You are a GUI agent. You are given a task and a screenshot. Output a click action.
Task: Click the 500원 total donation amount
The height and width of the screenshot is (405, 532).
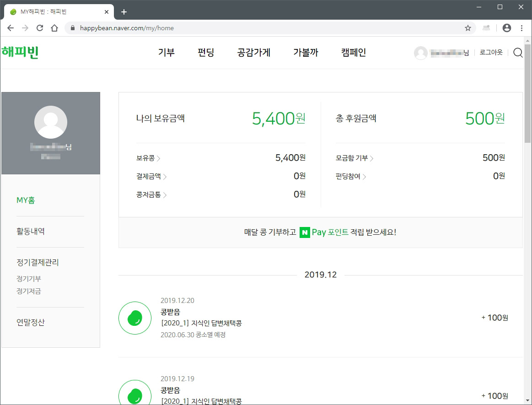(x=485, y=119)
